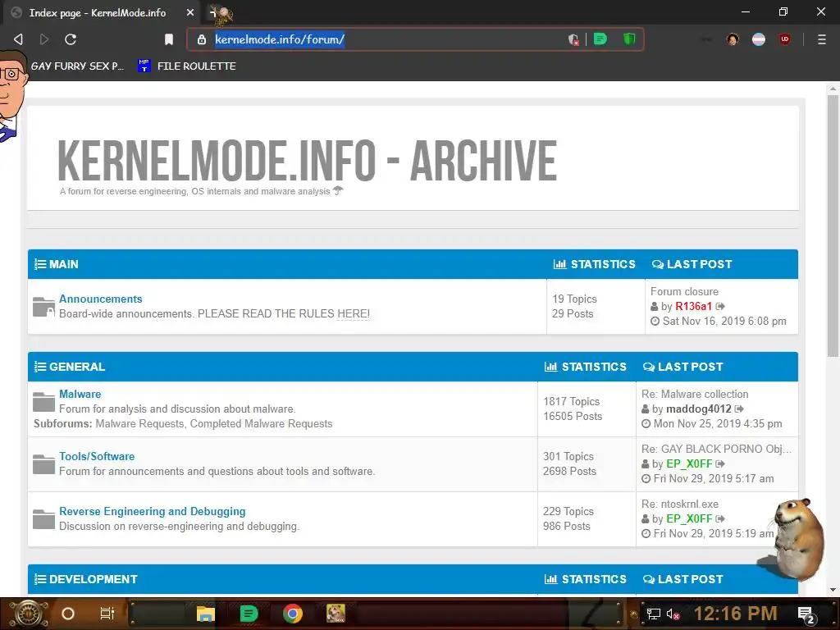Click the GENERAL category header
The width and height of the screenshot is (840, 630).
[x=76, y=367]
